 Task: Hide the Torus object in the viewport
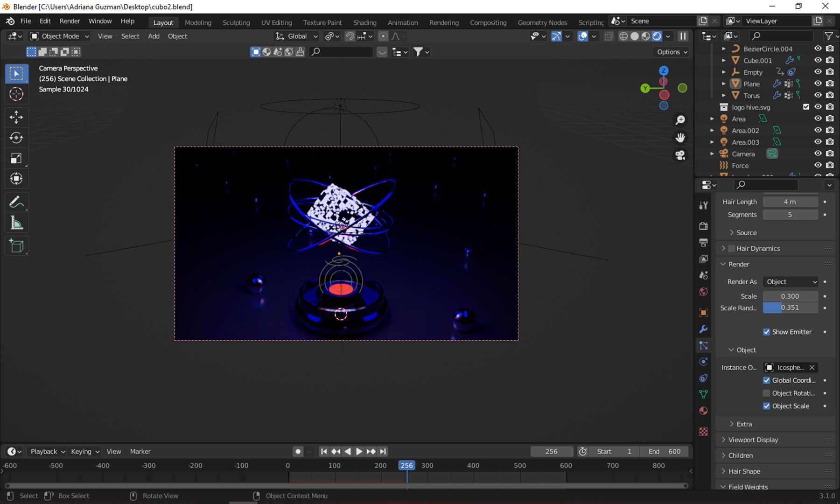818,95
